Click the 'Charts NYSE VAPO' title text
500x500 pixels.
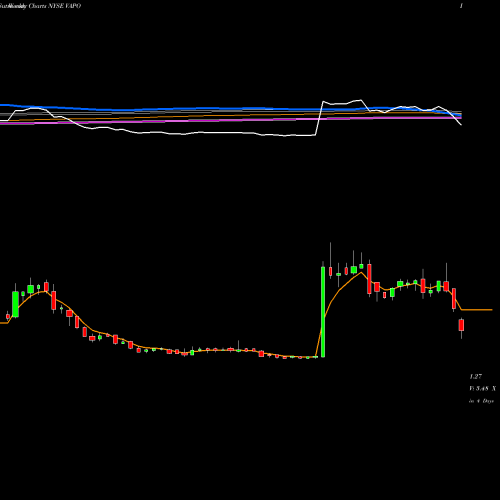point(54,6)
